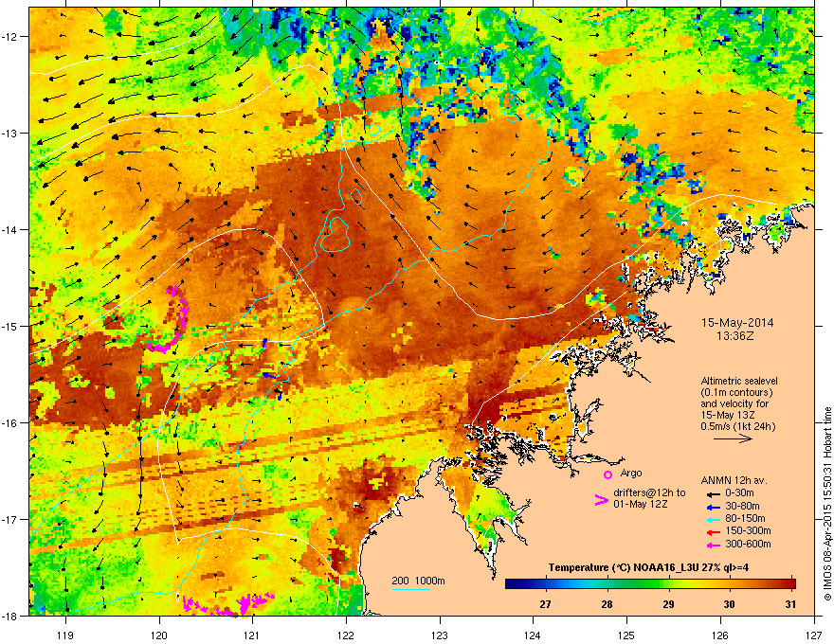Image resolution: width=834 pixels, height=644 pixels.
Task: Click the 'and velocity for' text line
Action: click(733, 403)
